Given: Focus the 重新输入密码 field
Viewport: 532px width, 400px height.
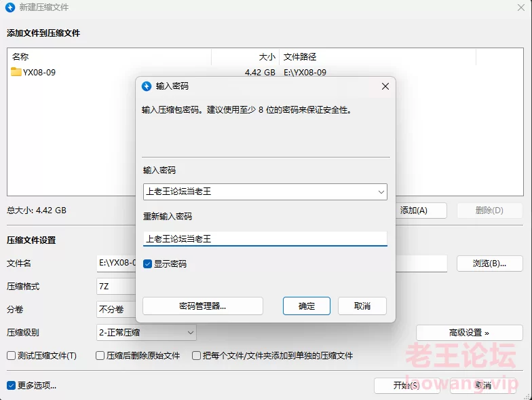Looking at the screenshot, I should (265, 239).
